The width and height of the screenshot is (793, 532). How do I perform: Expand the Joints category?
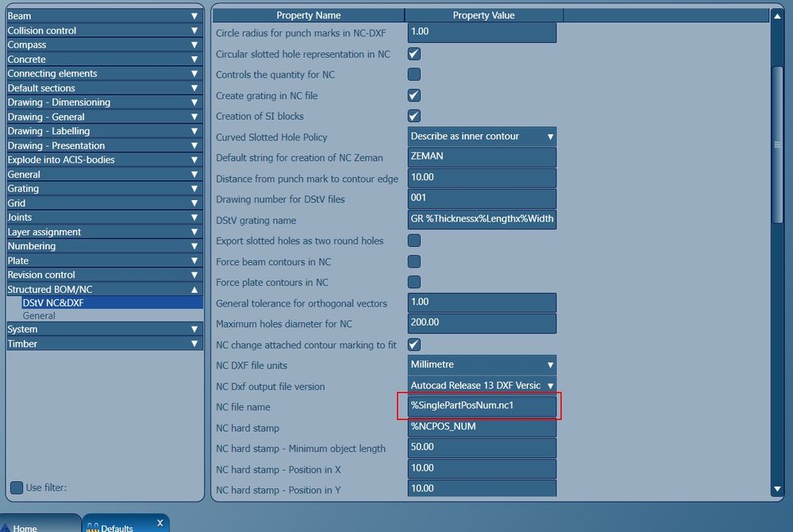[193, 217]
